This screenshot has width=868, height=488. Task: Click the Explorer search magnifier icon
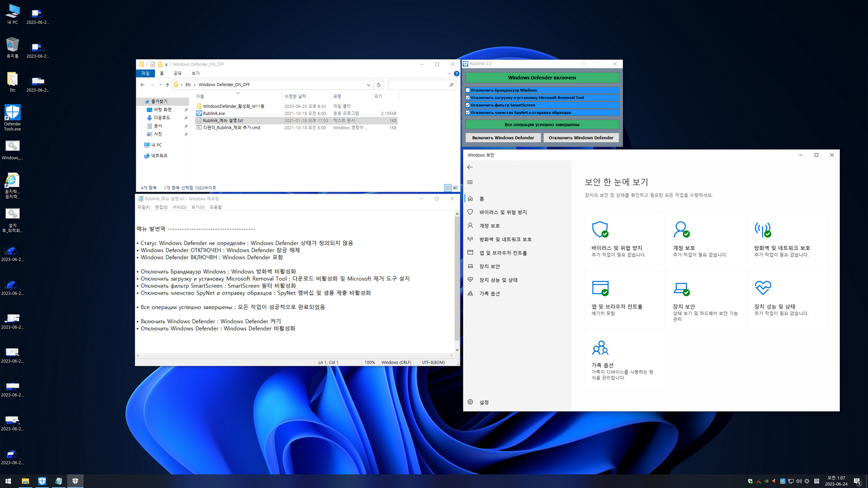tap(451, 84)
